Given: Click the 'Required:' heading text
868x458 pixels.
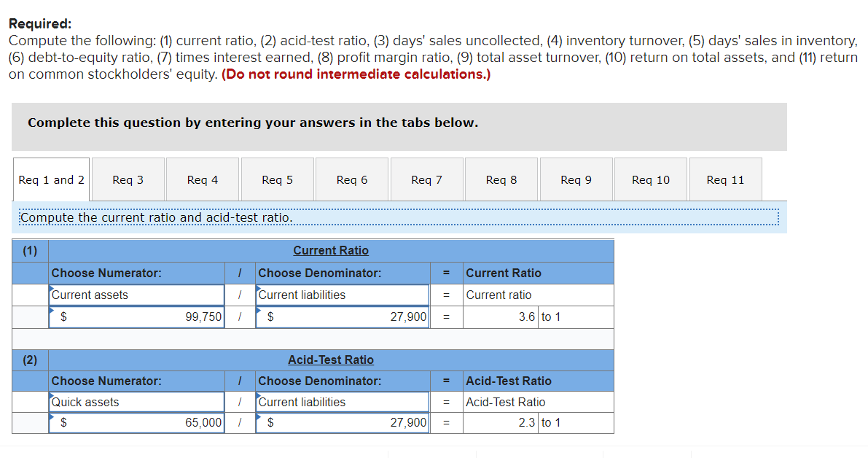Looking at the screenshot, I should pos(40,24).
